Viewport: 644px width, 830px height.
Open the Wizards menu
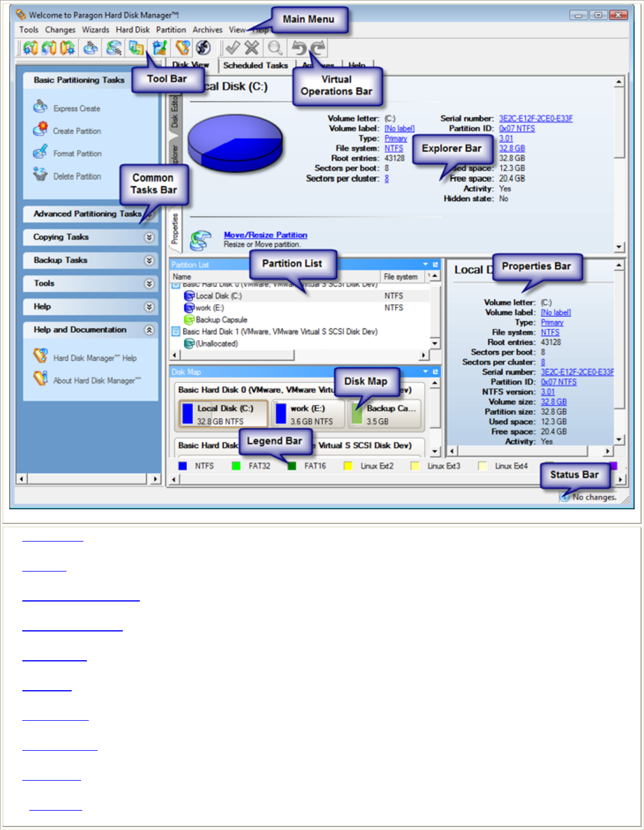pos(96,29)
